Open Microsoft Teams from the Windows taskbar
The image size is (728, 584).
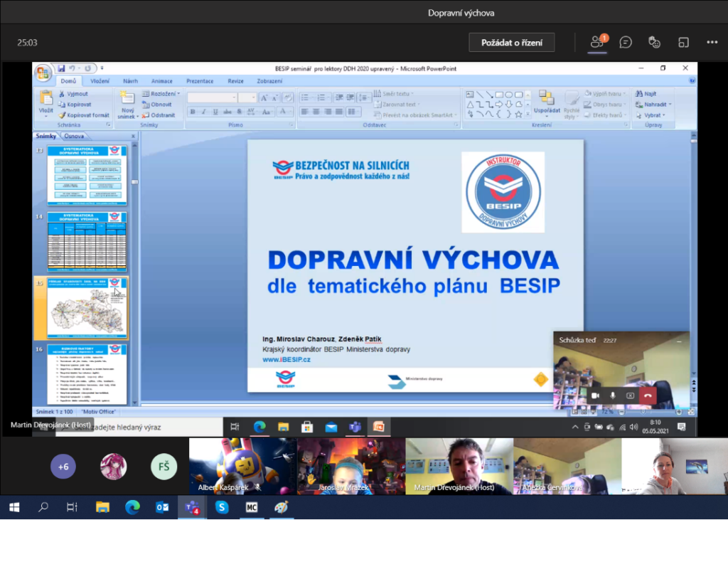pyautogui.click(x=192, y=507)
